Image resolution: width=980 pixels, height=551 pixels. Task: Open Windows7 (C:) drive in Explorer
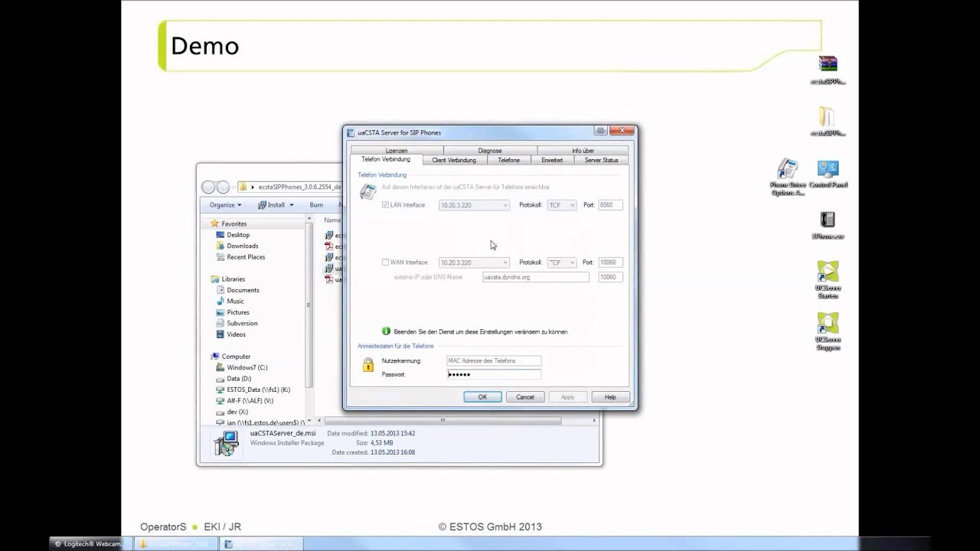tap(247, 367)
